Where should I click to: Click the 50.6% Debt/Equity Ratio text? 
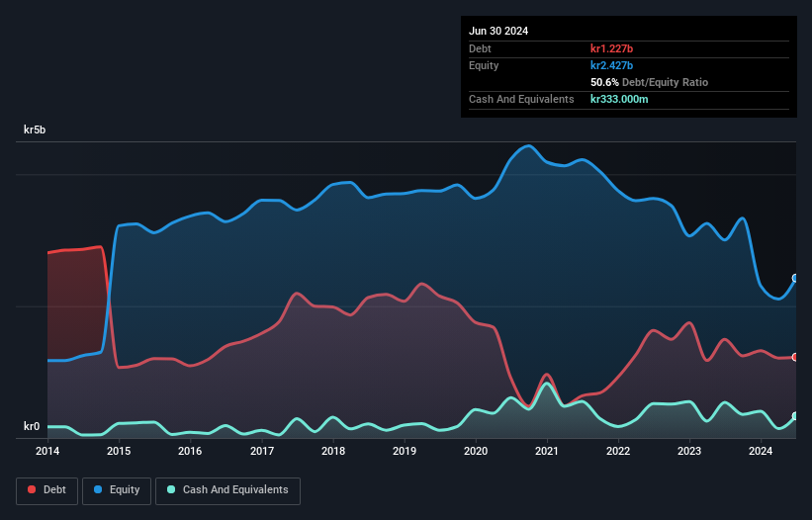[649, 82]
